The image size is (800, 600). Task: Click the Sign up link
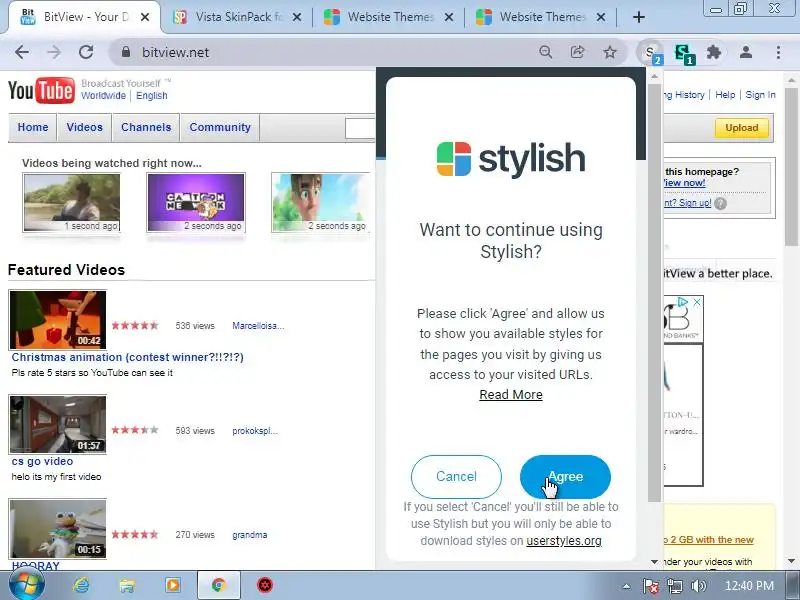click(x=688, y=203)
